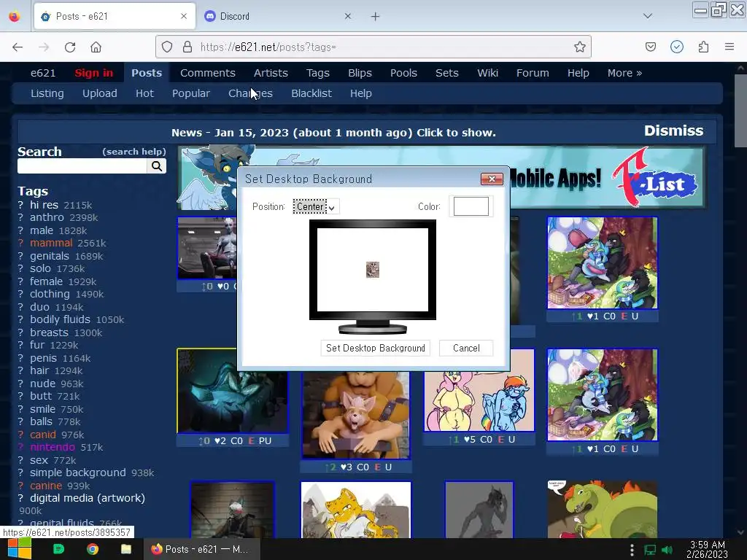This screenshot has height=560, width=747.
Task: Open Chrome from the taskbar
Action: coord(93,549)
